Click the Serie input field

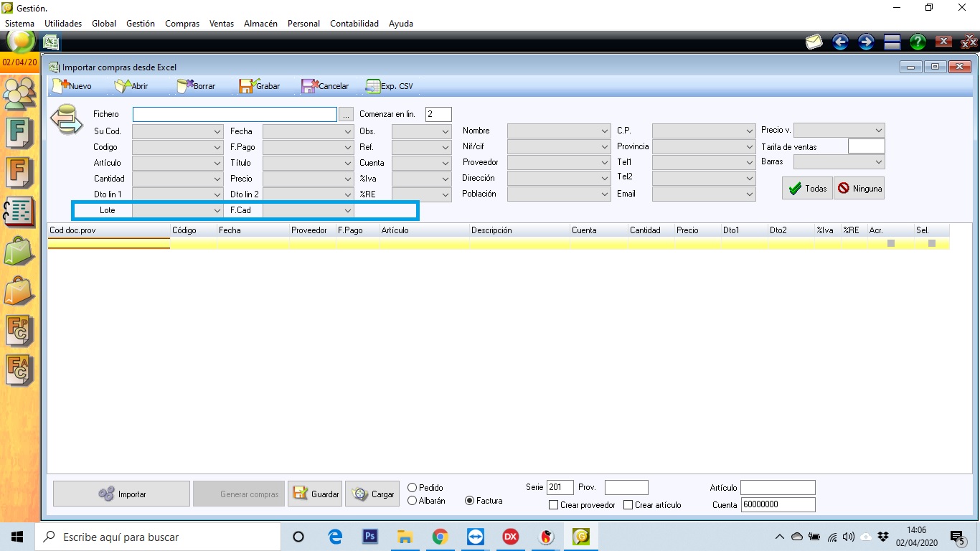pyautogui.click(x=560, y=487)
